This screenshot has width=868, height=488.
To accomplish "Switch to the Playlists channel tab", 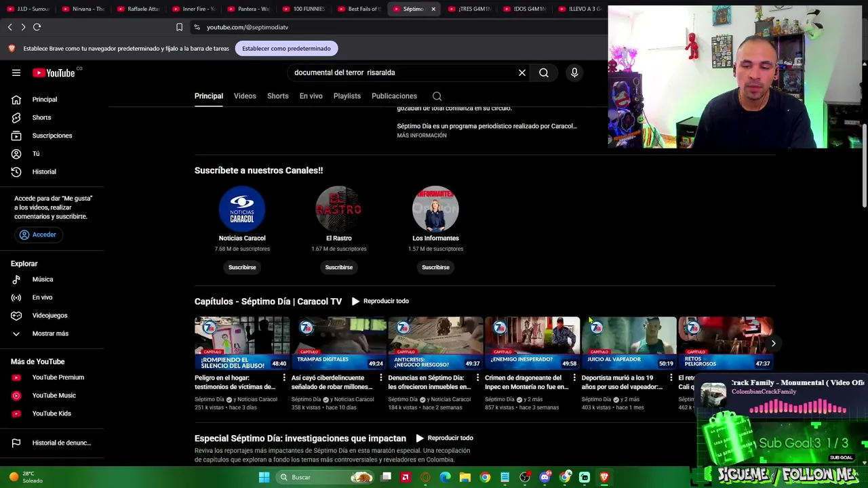I will click(x=347, y=96).
